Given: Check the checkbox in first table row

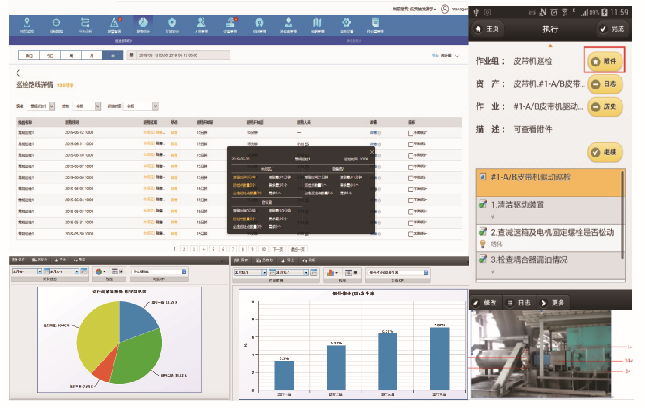Looking at the screenshot, I should coord(410,132).
